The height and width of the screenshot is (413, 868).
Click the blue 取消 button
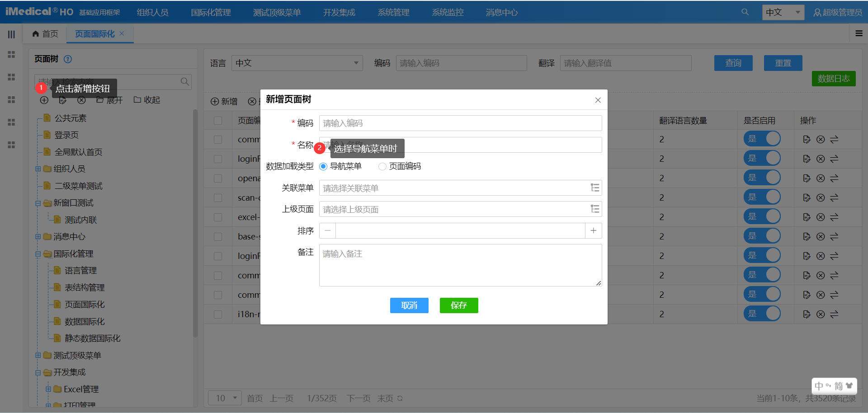tap(409, 305)
